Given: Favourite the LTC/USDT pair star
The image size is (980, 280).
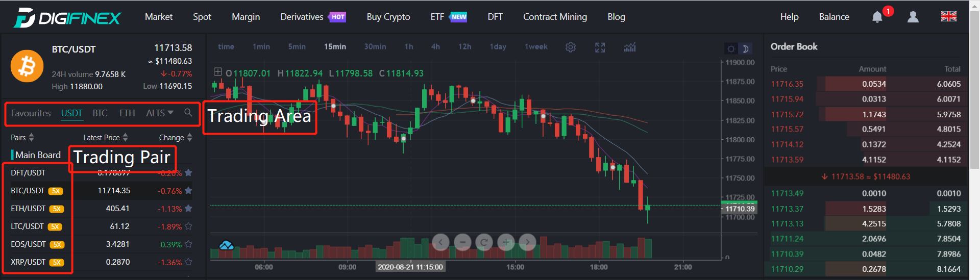Looking at the screenshot, I should pos(188,226).
